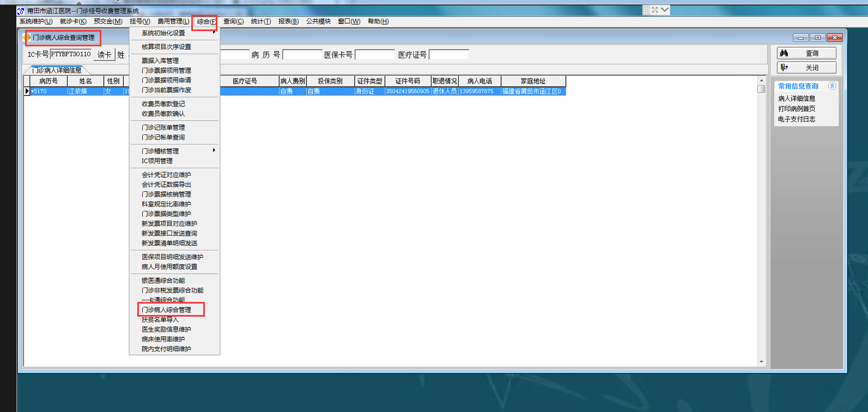The image size is (868, 412).
Task: Click the table scrollbar down arrow
Action: pos(761,362)
